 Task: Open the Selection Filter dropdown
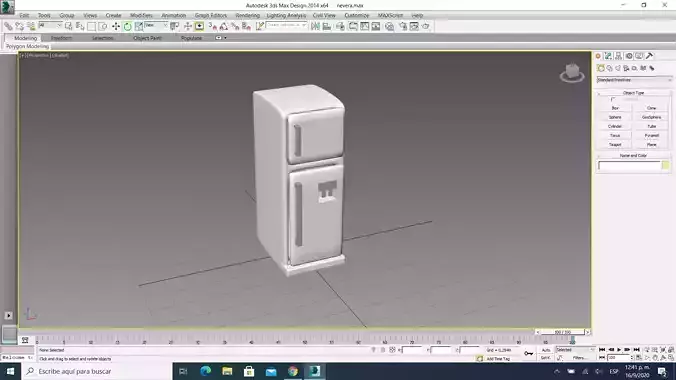tap(50, 26)
